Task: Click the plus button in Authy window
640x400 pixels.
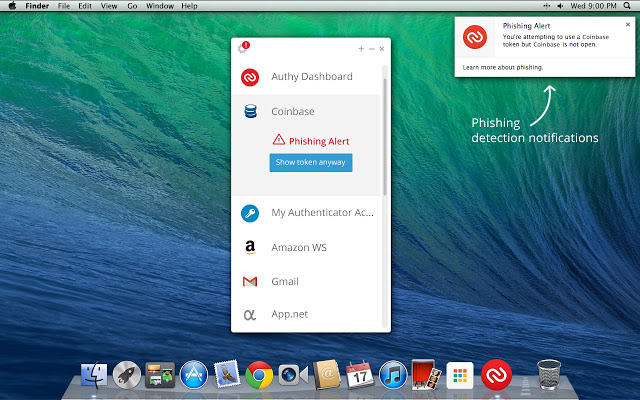Action: [x=361, y=49]
